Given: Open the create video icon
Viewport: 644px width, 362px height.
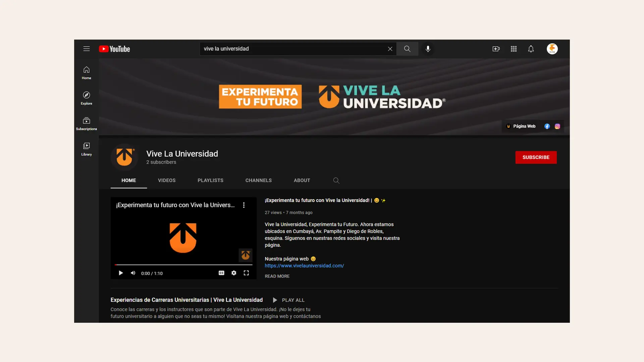Looking at the screenshot, I should 496,49.
